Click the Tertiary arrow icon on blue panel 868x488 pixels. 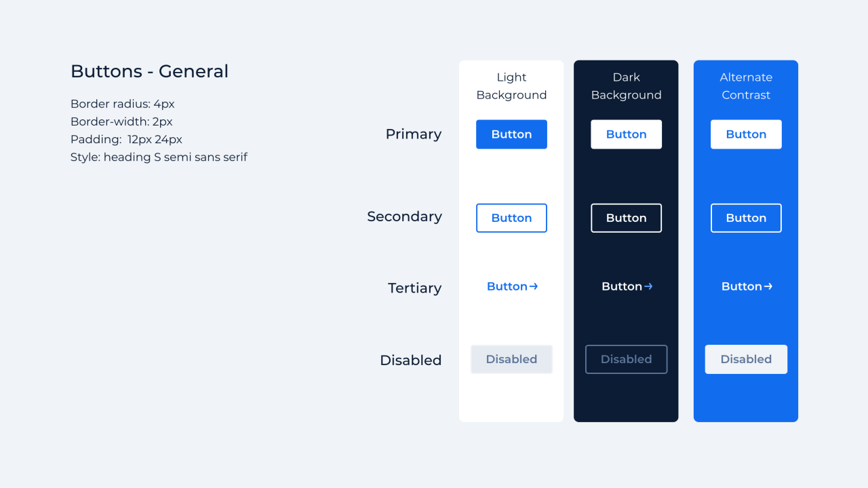point(768,286)
